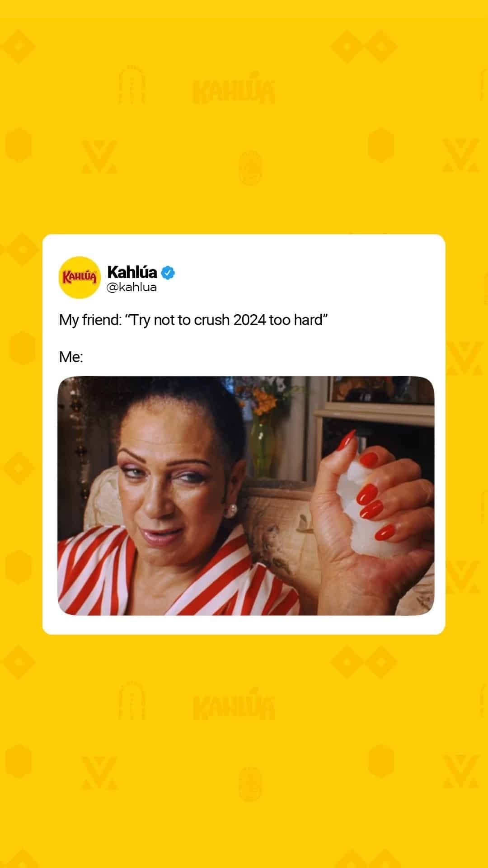
Task: Click the round emblem watermark above the card
Action: point(250,167)
